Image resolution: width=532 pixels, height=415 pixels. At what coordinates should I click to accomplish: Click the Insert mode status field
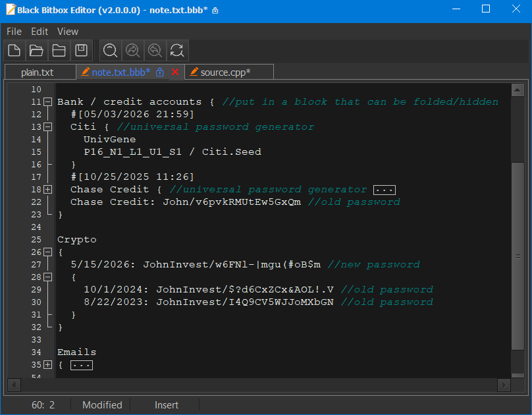(x=166, y=405)
